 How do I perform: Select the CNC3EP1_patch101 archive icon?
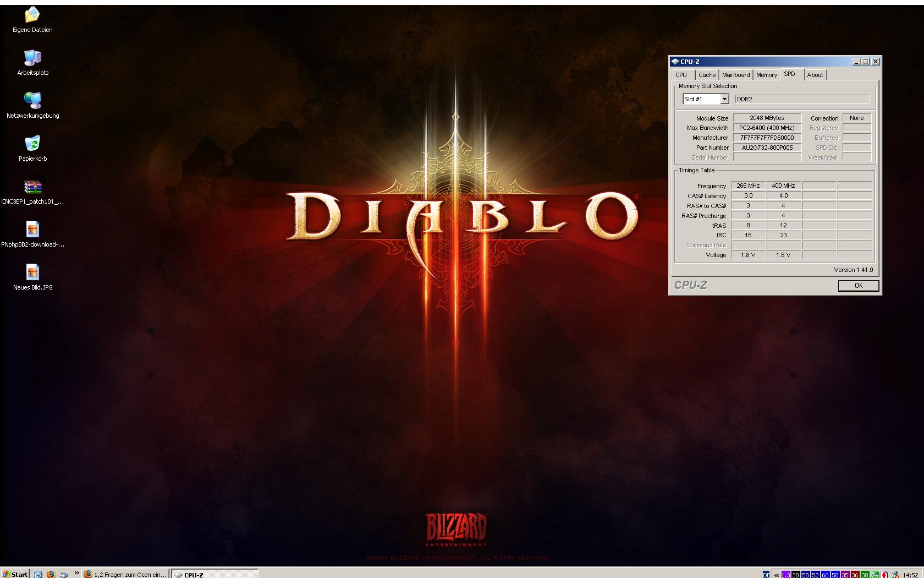pos(32,192)
